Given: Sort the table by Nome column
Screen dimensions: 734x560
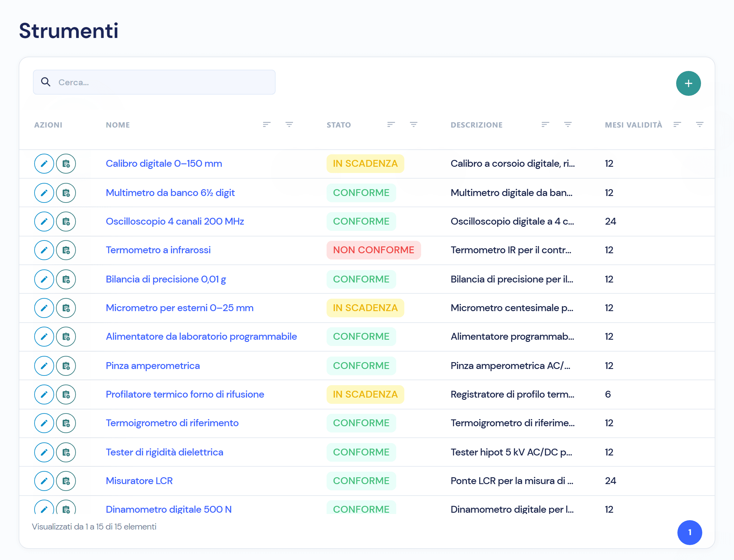Looking at the screenshot, I should coord(267,125).
